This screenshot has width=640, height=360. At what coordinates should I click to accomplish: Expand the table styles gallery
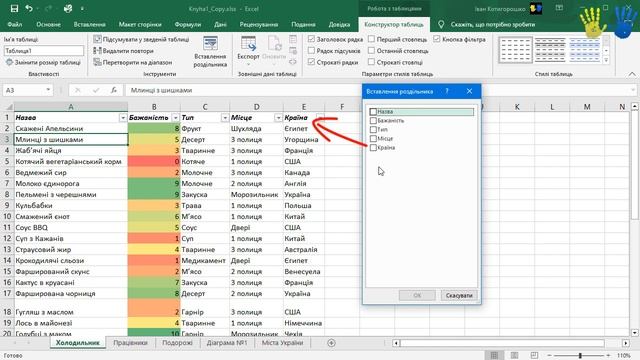tap(606, 60)
